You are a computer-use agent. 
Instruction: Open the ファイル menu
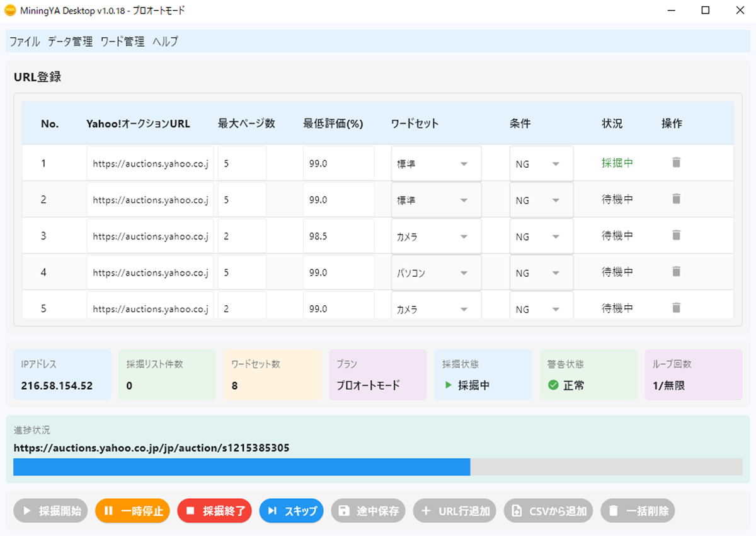25,42
